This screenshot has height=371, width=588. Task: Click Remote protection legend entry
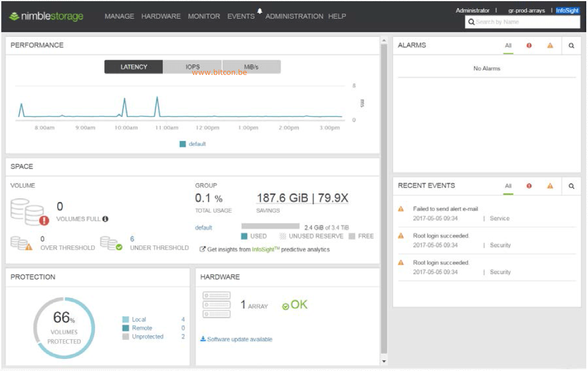tap(142, 328)
